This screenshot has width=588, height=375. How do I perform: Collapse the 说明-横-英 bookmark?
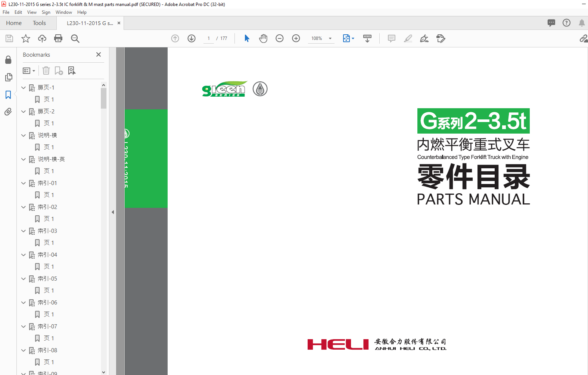tap(24, 159)
